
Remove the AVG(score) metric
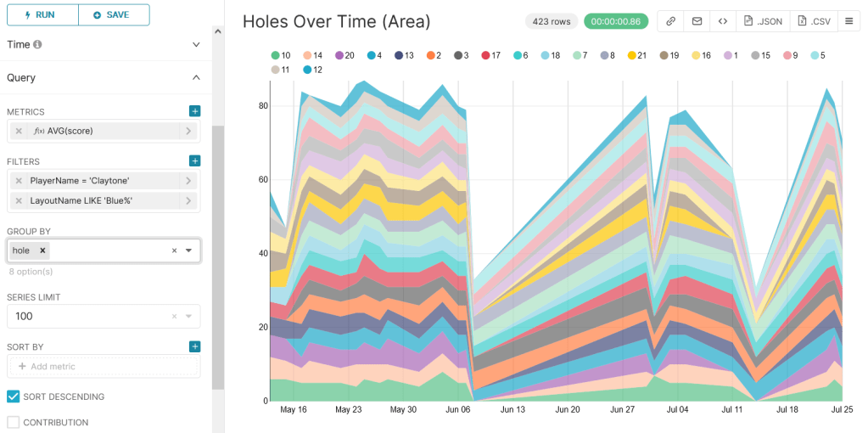coord(19,131)
